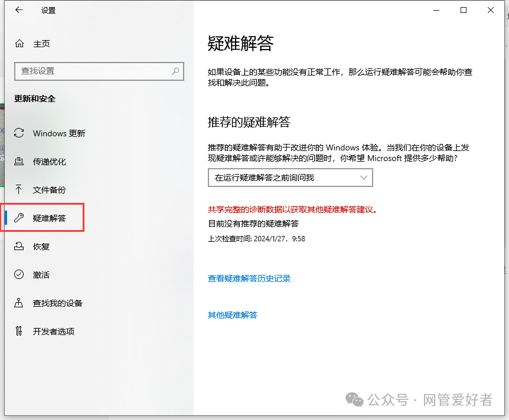Open the 恢复 settings page
The width and height of the screenshot is (509, 420).
(41, 247)
